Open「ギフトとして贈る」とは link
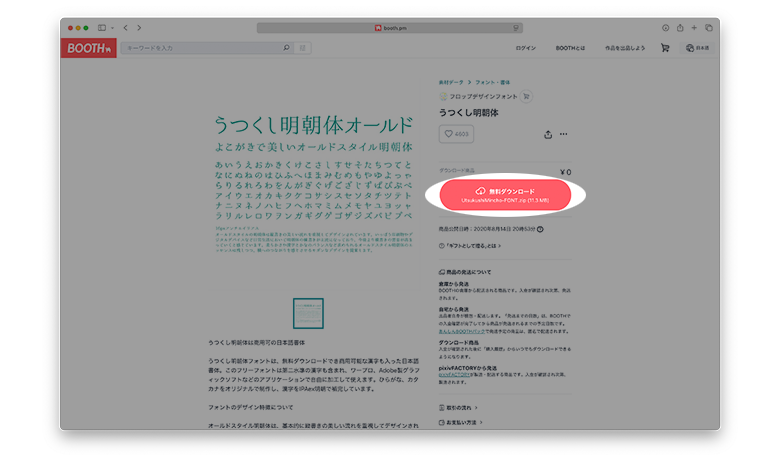The image size is (780, 455). tap(470, 246)
